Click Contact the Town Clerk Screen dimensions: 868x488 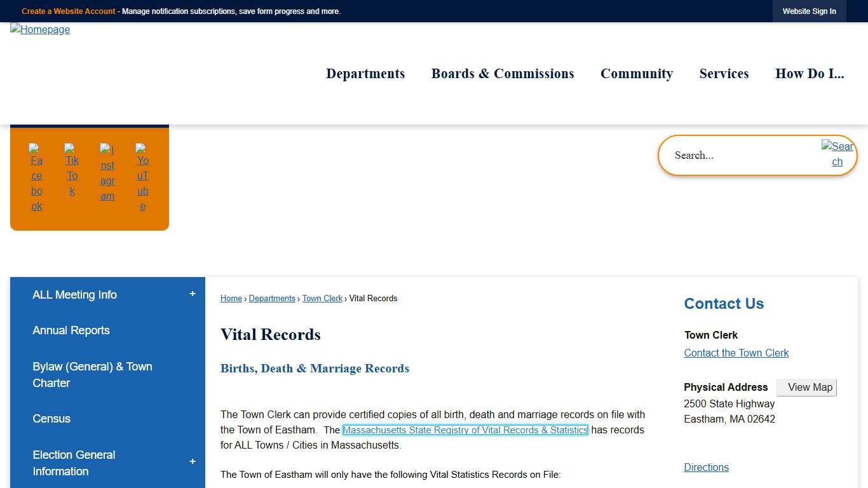click(x=736, y=353)
